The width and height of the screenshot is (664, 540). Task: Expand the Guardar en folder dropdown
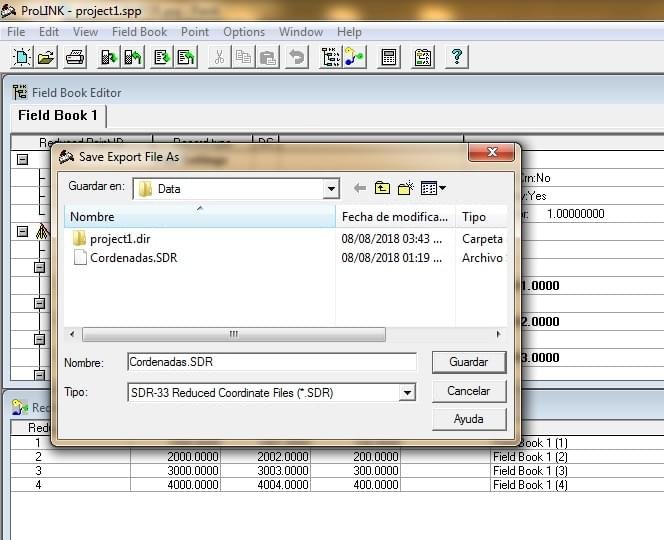(331, 188)
